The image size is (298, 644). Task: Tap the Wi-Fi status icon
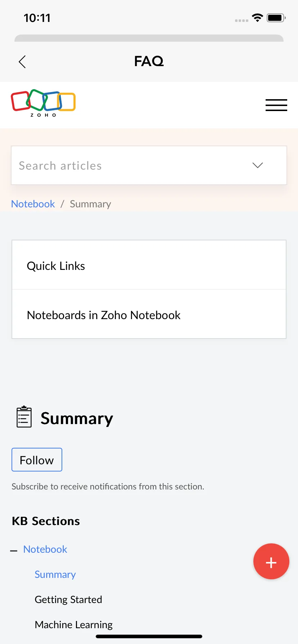pos(257,18)
